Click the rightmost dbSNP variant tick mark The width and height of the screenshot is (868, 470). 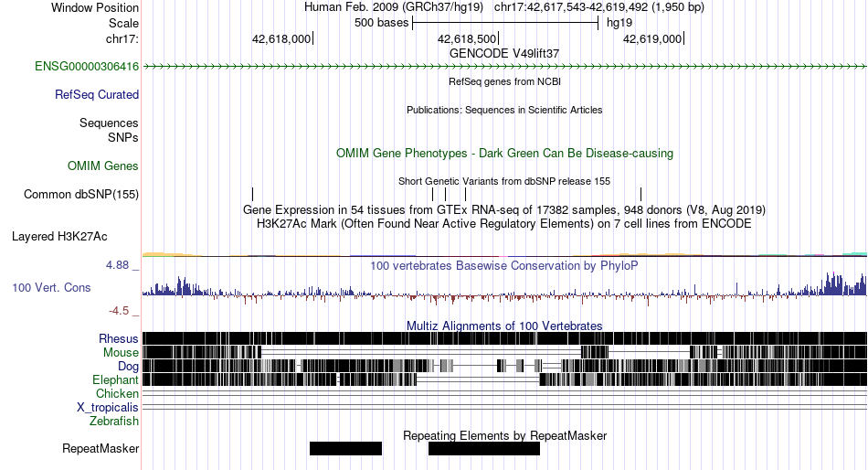click(640, 194)
